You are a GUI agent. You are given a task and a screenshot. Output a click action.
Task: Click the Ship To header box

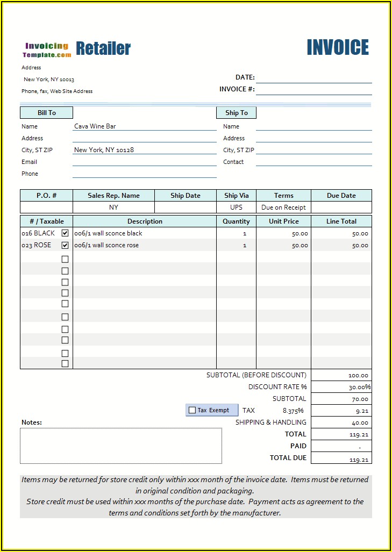click(x=236, y=113)
